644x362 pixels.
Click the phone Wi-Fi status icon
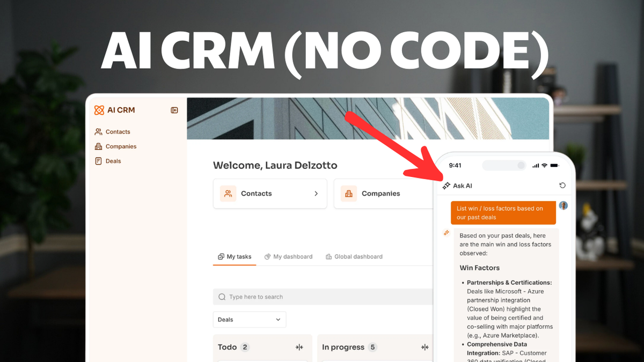[x=544, y=165]
